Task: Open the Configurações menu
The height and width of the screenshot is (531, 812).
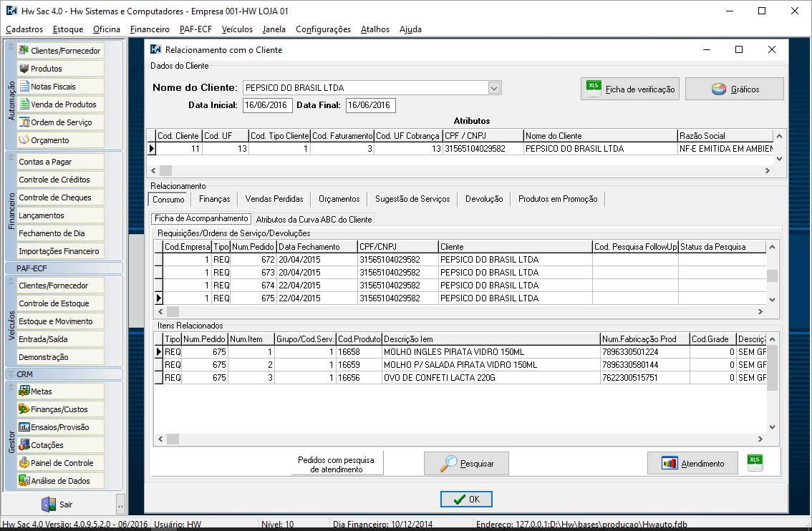Action: point(323,29)
